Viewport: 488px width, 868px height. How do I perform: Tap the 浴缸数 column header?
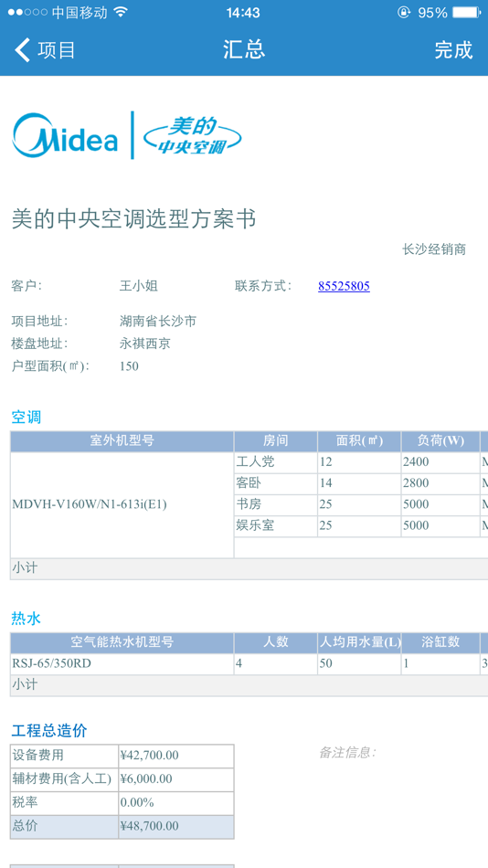pos(440,642)
